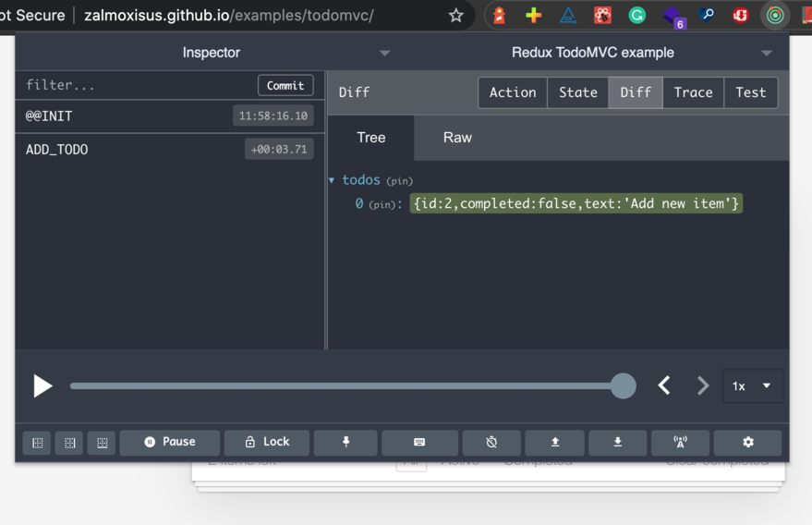Dock the DevTools panel to the left
812x525 pixels.
[37, 443]
